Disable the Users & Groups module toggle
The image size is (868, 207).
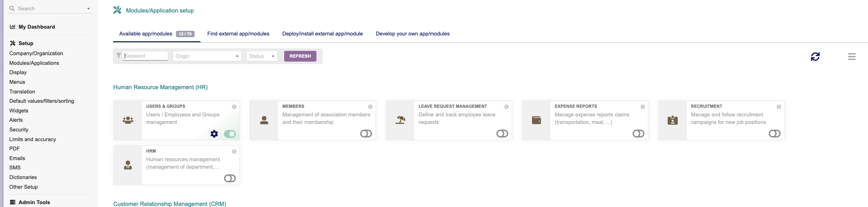click(230, 134)
